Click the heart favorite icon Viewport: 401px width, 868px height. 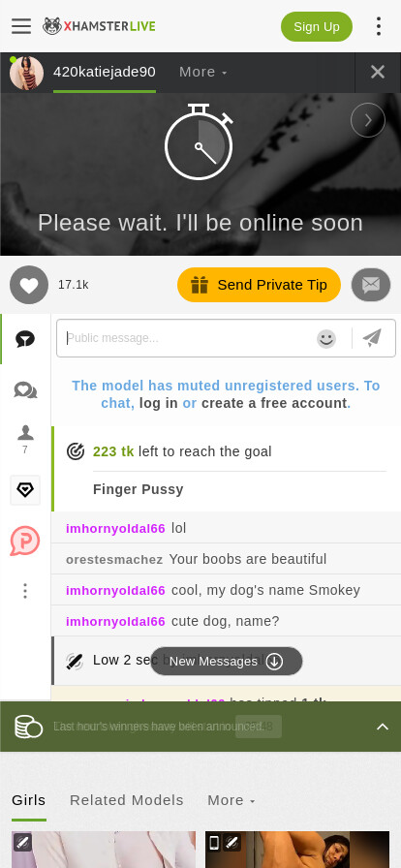coord(29,285)
